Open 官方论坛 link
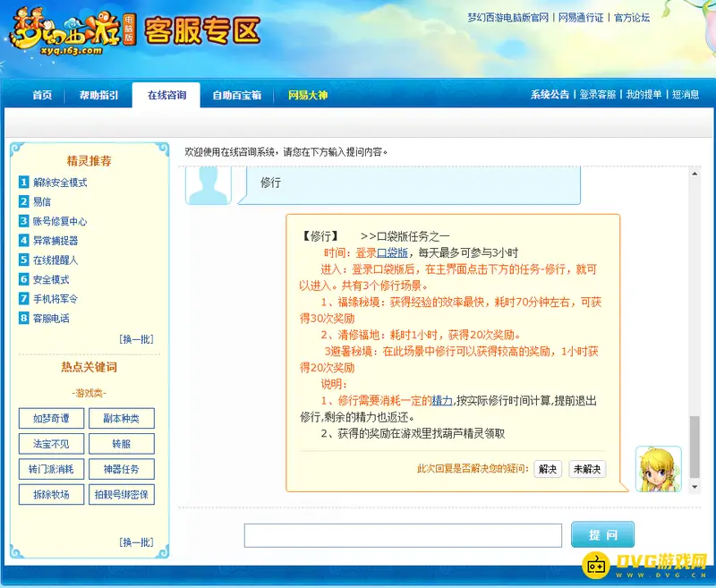Viewport: 716px width, 588px height. point(632,17)
